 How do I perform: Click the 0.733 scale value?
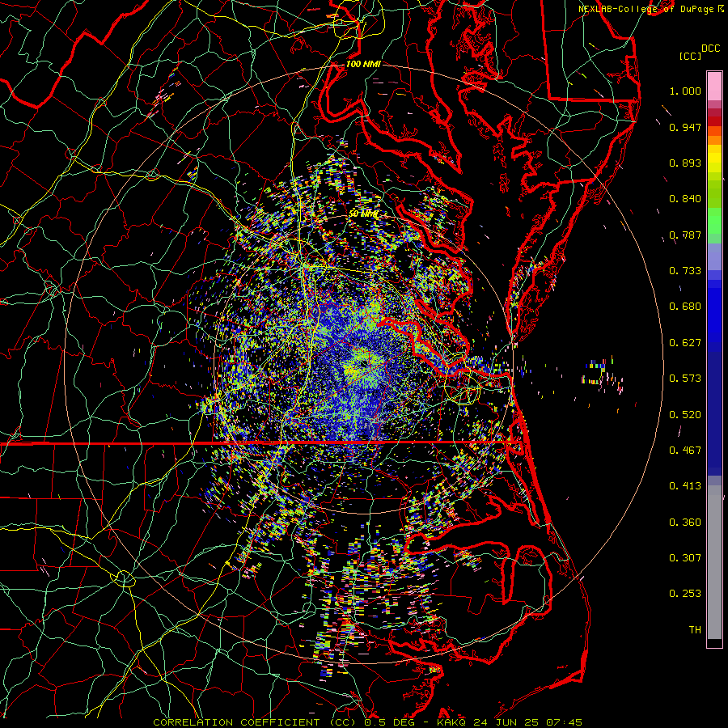click(685, 271)
